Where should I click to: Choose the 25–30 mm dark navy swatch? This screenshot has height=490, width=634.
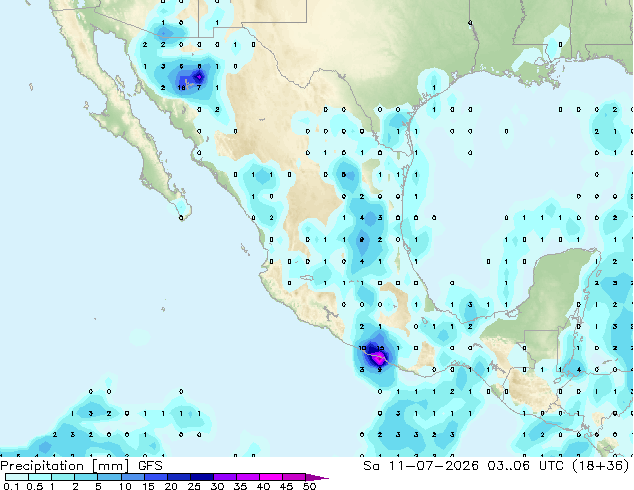tap(201, 477)
